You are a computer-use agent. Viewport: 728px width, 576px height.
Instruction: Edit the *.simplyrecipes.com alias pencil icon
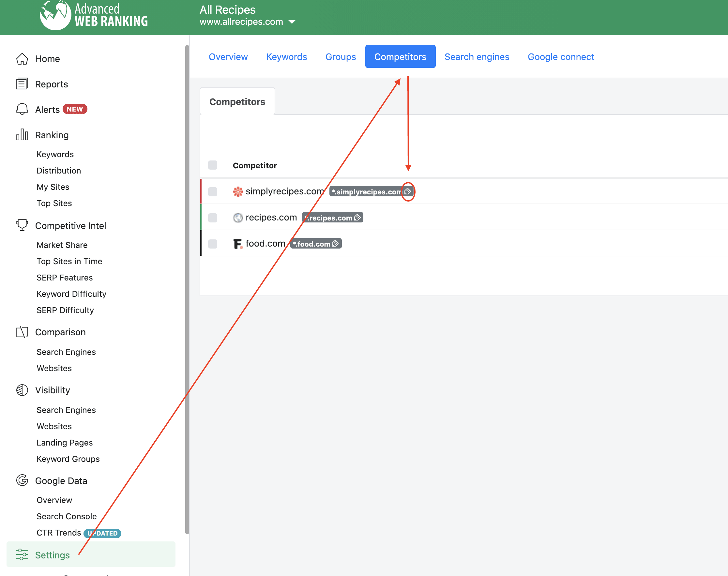pyautogui.click(x=408, y=191)
